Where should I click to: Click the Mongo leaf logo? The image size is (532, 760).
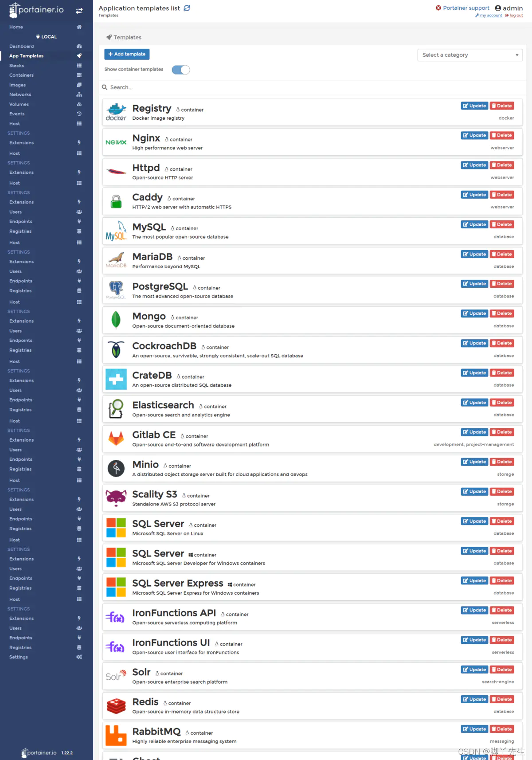[x=116, y=320]
